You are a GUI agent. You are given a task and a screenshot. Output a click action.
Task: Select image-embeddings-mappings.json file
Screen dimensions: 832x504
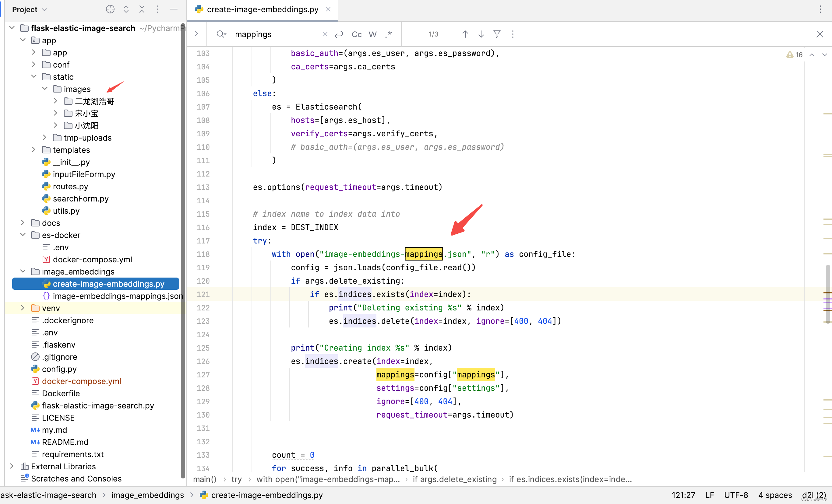click(x=118, y=296)
